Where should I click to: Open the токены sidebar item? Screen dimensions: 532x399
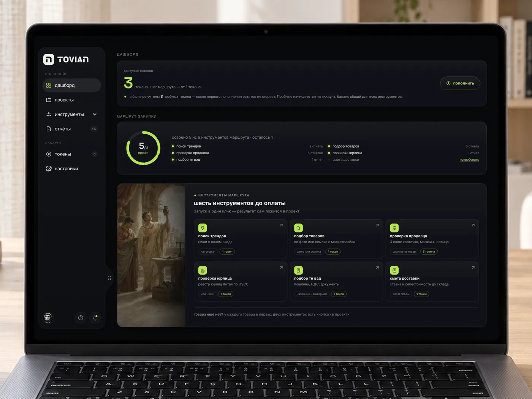tap(71, 154)
